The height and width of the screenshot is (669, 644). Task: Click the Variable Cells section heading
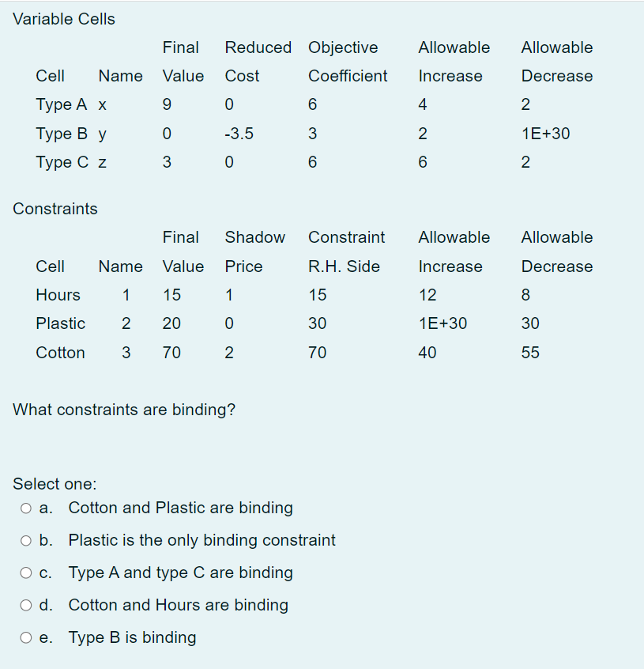63,19
